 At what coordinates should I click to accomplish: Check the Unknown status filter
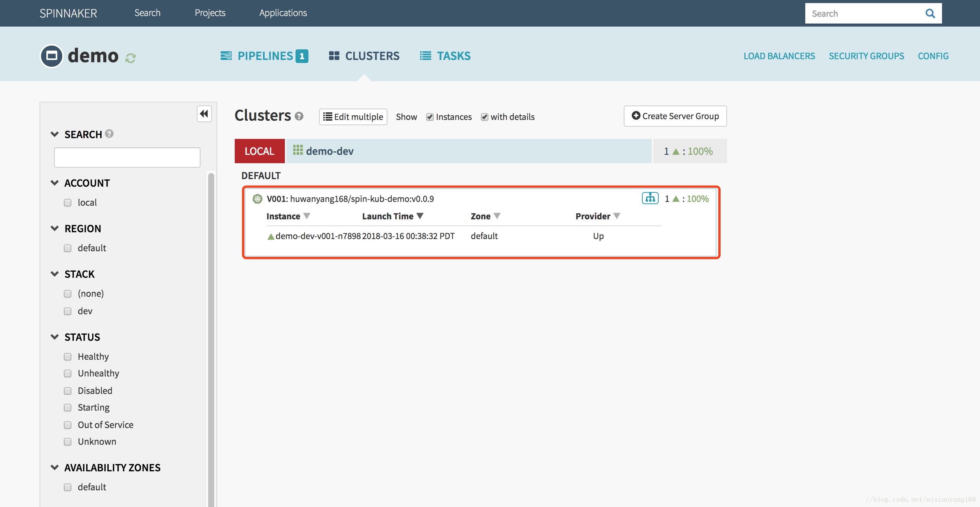(68, 442)
